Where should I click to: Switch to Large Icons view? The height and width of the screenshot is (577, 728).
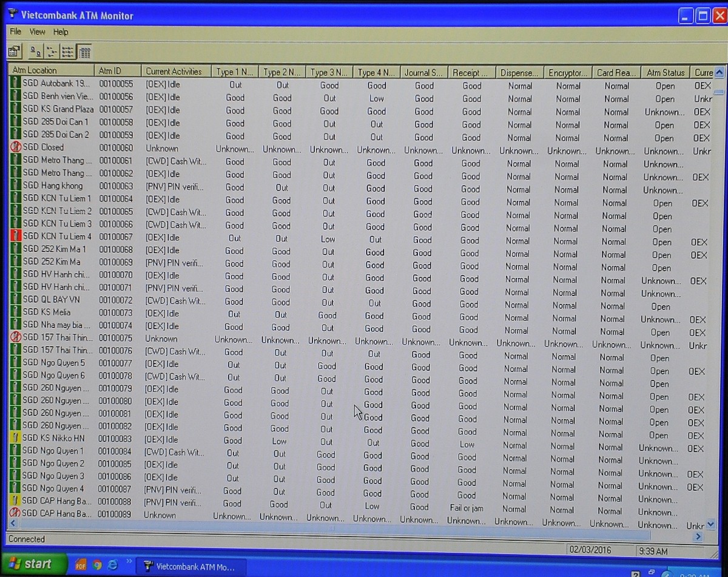pyautogui.click(x=36, y=52)
